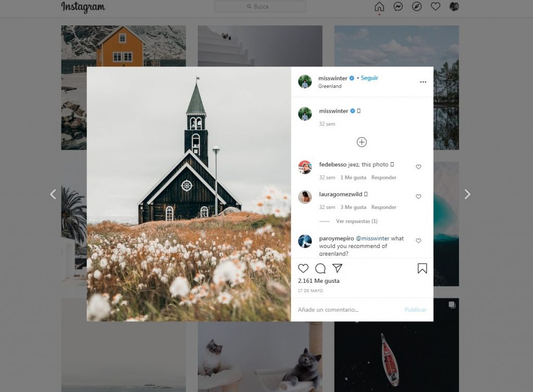
Task: Load more comments with the plus expander
Action: tap(362, 142)
